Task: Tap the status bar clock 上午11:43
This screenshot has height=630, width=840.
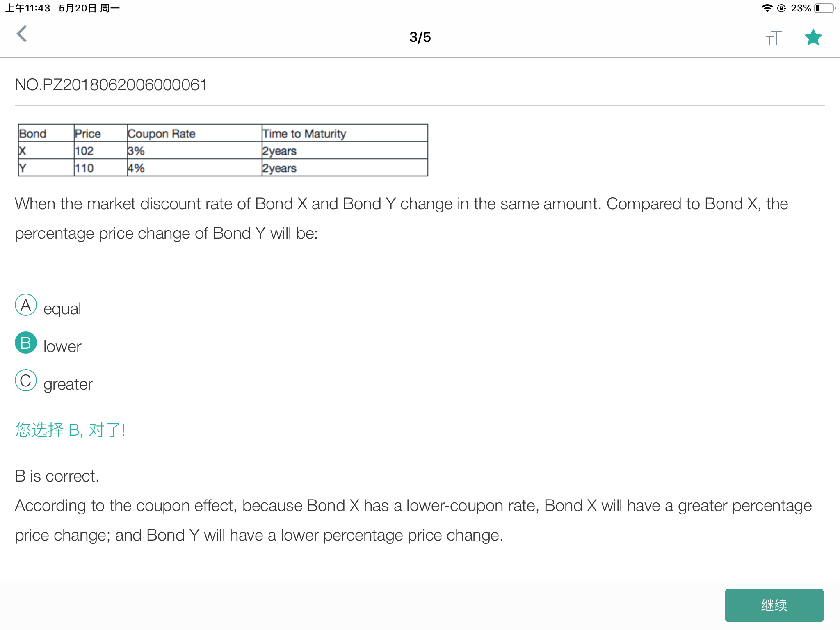Action: 27,8
